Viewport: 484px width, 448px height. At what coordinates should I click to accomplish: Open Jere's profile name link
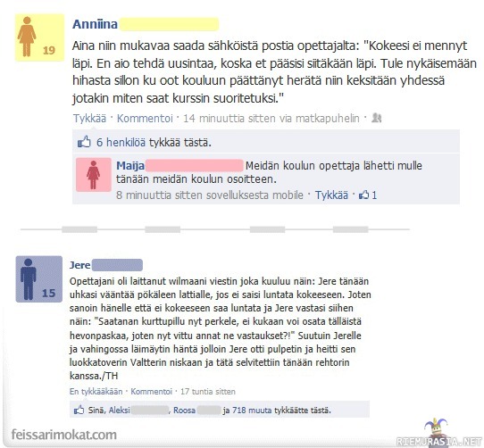tap(80, 265)
